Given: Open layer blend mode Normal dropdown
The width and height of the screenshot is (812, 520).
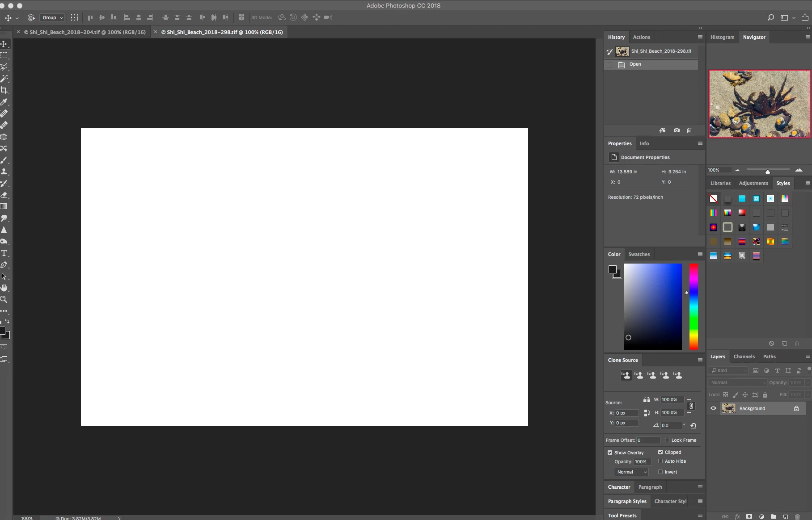Looking at the screenshot, I should click(737, 383).
